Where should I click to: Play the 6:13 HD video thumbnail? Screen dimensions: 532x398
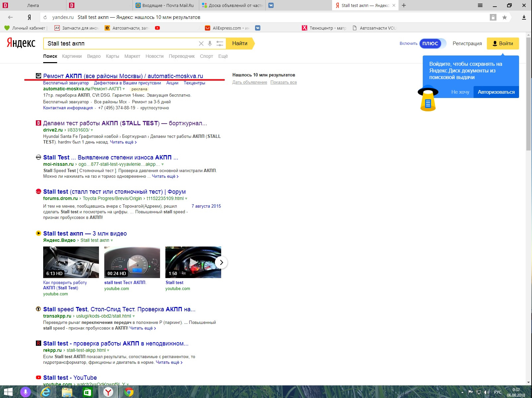pos(71,262)
